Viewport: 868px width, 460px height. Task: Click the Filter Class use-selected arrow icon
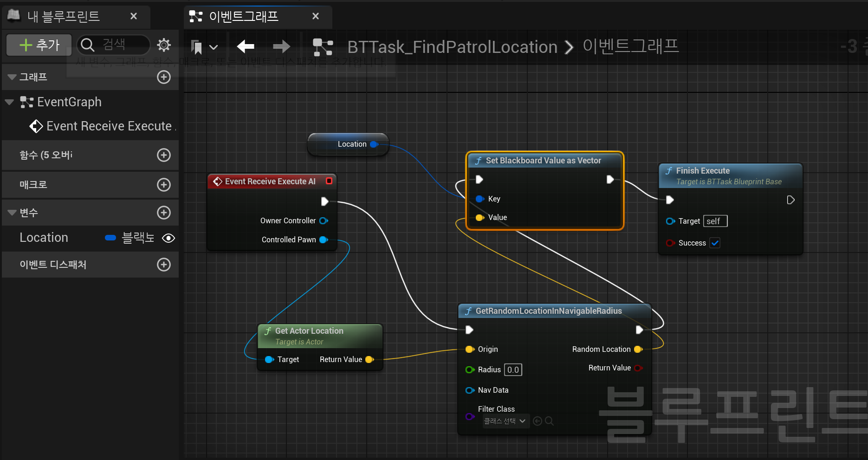538,421
